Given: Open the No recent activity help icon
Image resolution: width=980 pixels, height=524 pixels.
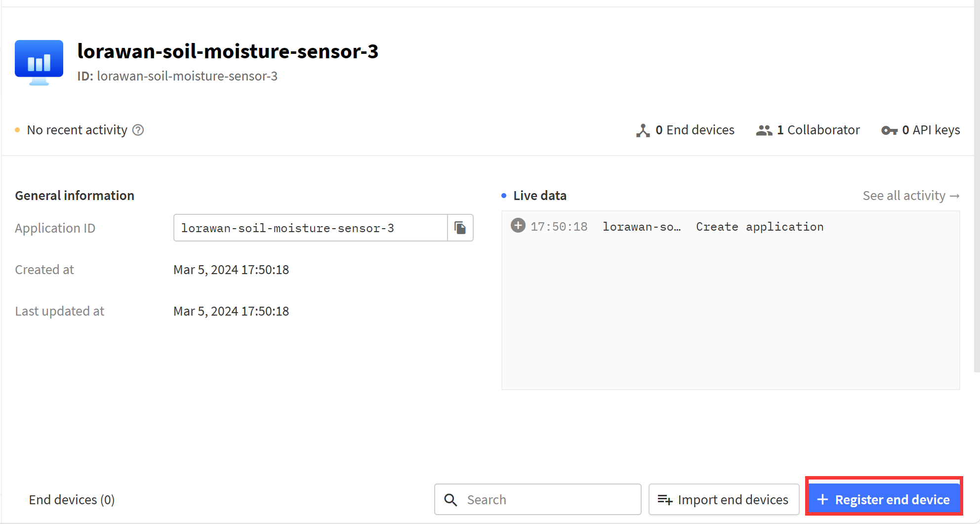Looking at the screenshot, I should click(138, 130).
